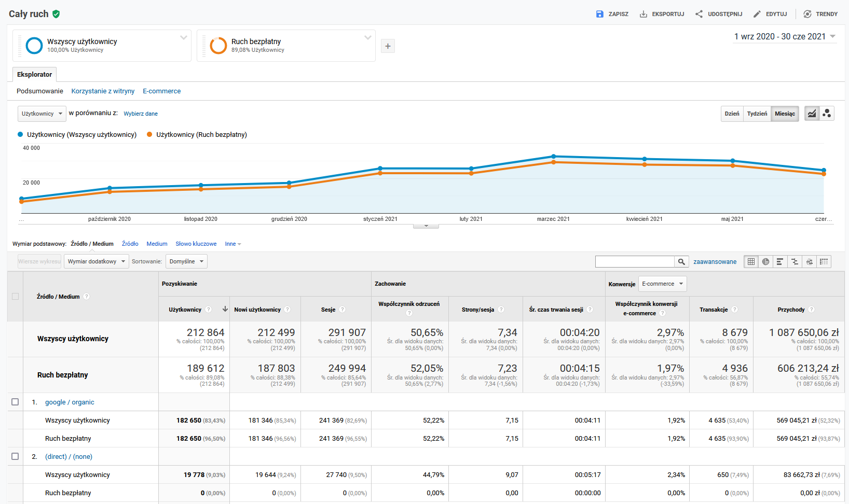Click help icon next to Przychody column
Image resolution: width=849 pixels, height=504 pixels.
tap(811, 310)
